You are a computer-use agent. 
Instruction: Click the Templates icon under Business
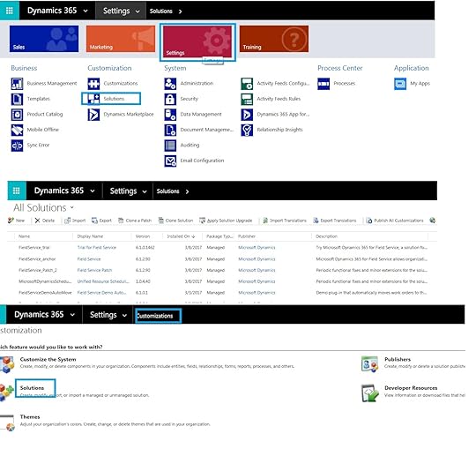pyautogui.click(x=18, y=99)
